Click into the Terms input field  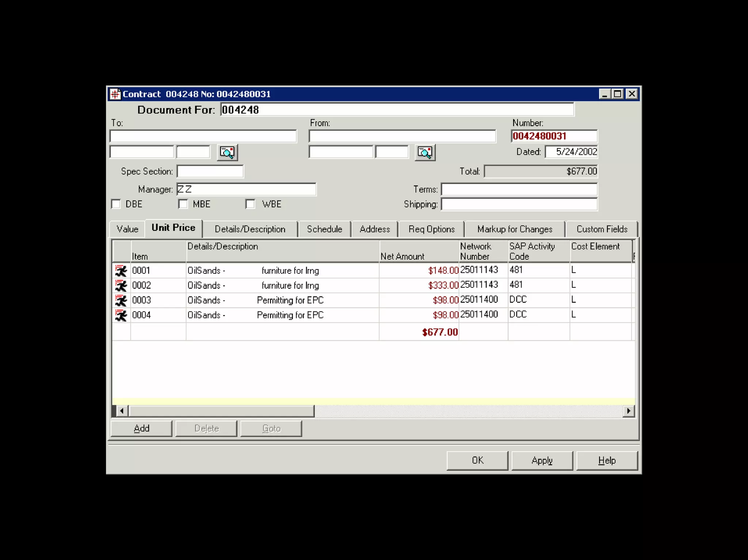[519, 189]
